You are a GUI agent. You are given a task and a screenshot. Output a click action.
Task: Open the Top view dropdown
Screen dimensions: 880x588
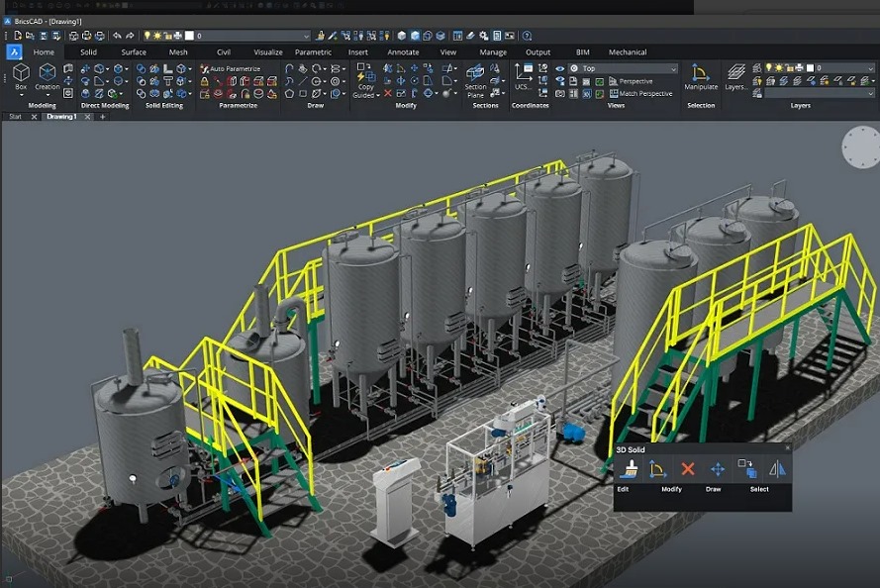[624, 68]
